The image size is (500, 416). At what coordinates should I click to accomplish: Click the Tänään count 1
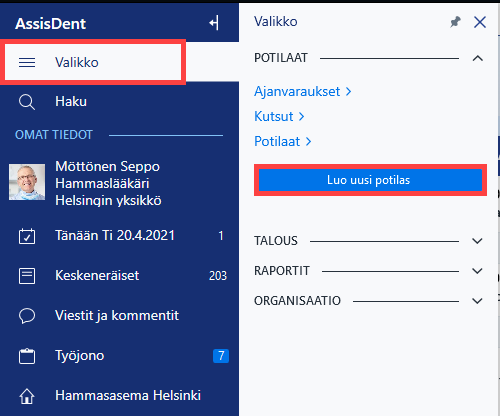tap(221, 236)
